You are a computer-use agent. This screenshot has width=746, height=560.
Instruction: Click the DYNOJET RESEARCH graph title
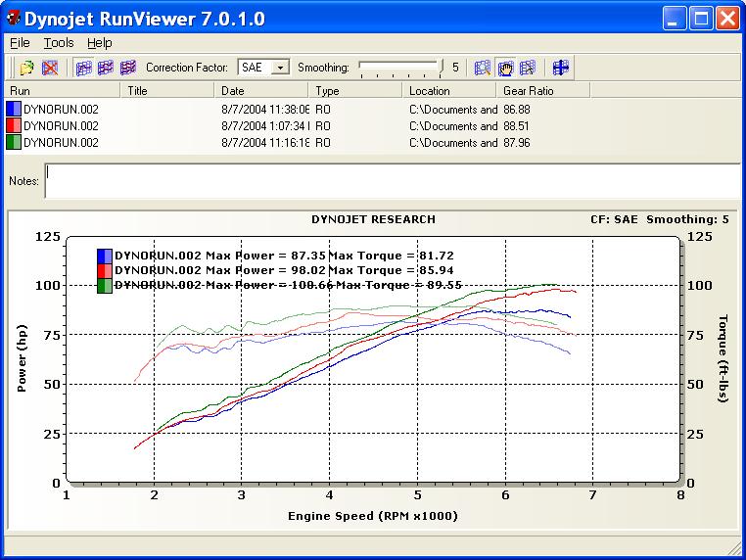(373, 219)
